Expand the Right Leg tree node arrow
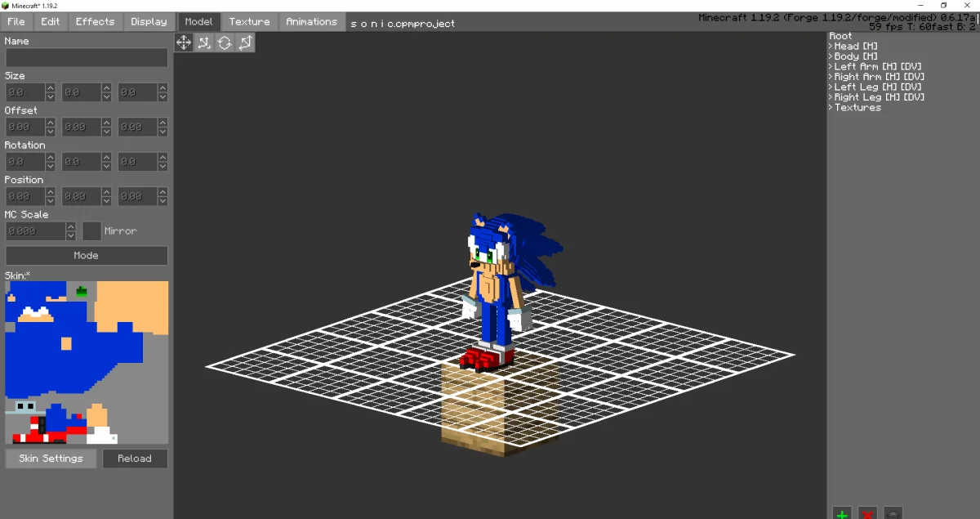This screenshot has width=980, height=519. click(x=831, y=97)
